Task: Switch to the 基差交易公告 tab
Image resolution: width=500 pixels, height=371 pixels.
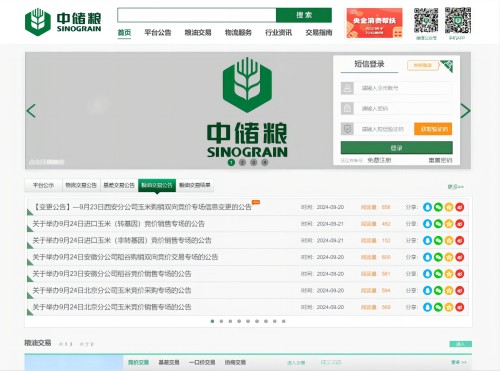Action: pyautogui.click(x=119, y=185)
